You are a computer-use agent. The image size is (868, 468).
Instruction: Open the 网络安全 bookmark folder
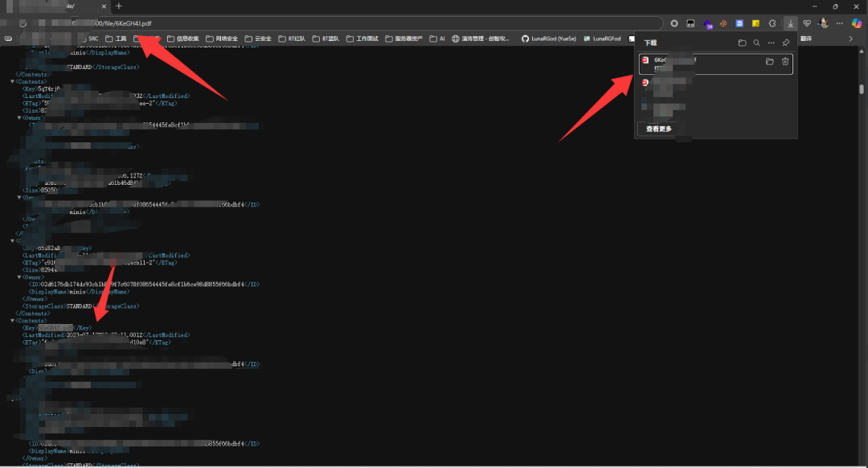pyautogui.click(x=222, y=39)
